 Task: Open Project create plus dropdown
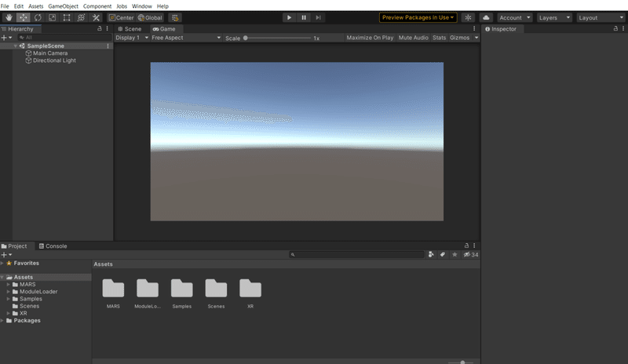click(6, 255)
